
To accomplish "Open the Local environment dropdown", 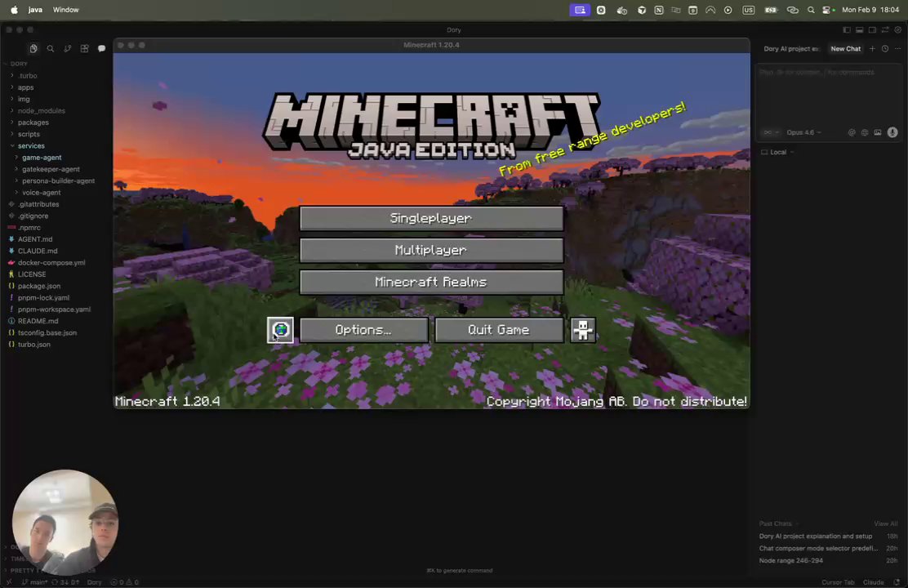I will (777, 153).
